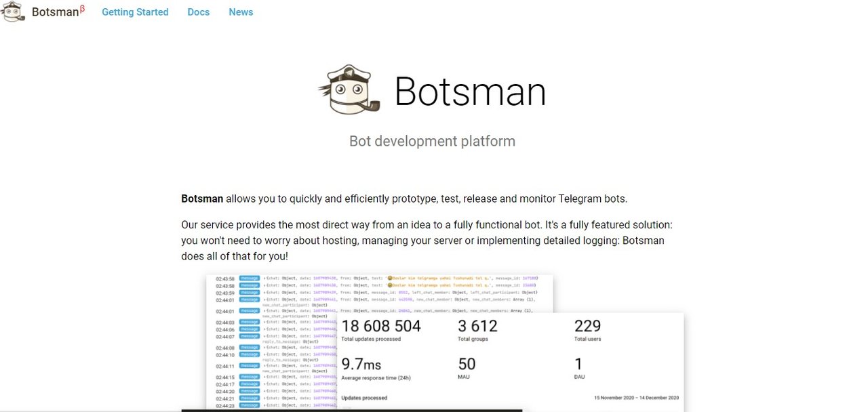Image resolution: width=868 pixels, height=412 pixels.
Task: Open the News page
Action: coord(241,12)
